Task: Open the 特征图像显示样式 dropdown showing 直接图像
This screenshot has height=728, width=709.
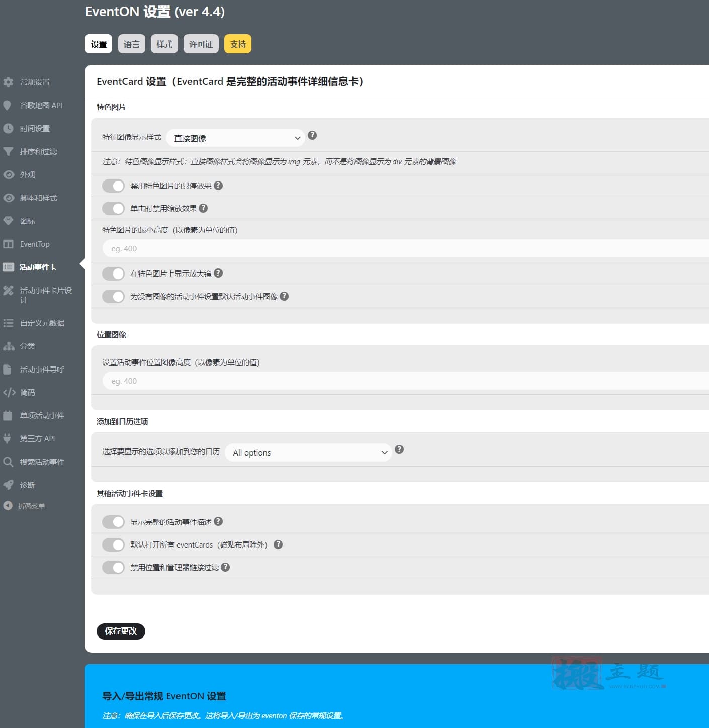Action: click(x=235, y=138)
